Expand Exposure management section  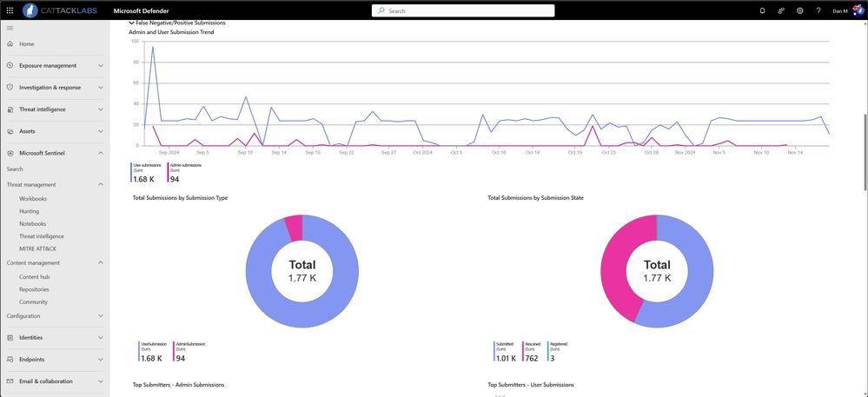coord(55,65)
